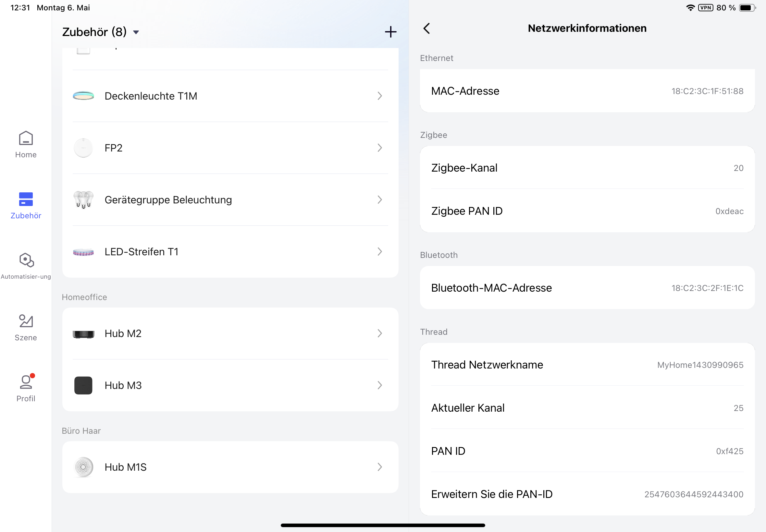Screen dimensions: 766x532
Task: Open Deckenleuchte T1M chevron
Action: (x=379, y=96)
